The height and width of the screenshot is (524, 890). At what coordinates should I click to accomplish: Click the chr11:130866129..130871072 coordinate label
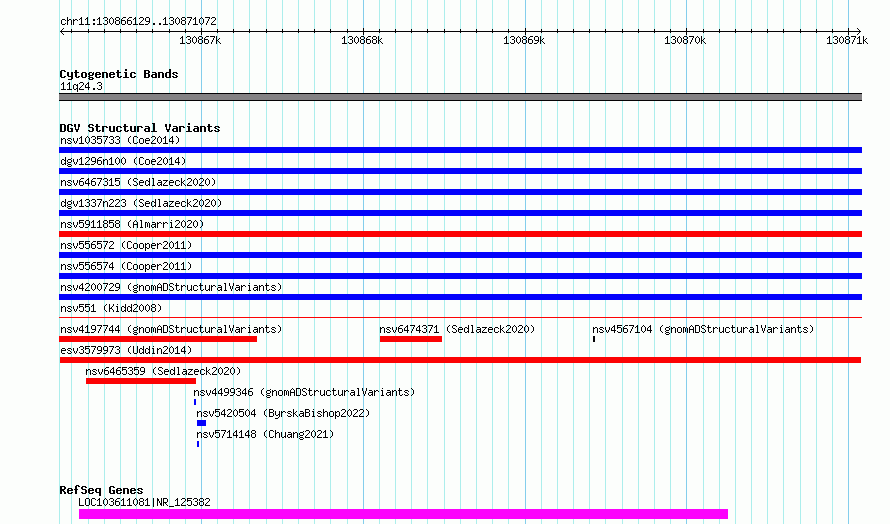pos(138,21)
